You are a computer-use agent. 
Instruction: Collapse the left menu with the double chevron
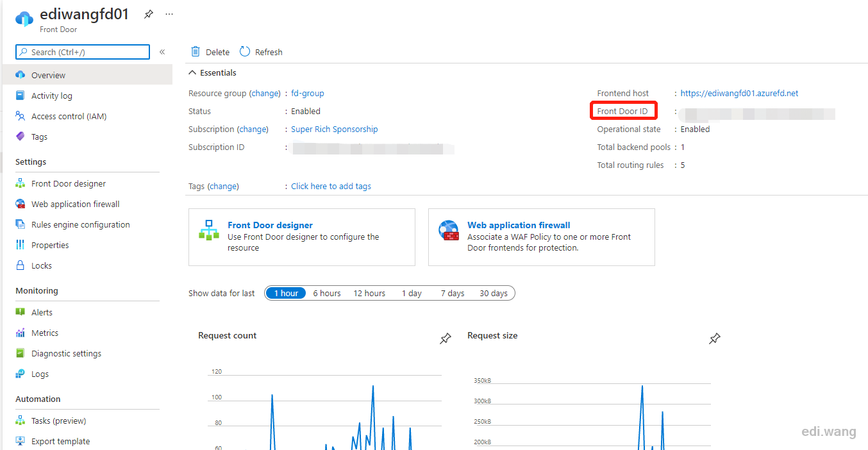[162, 52]
